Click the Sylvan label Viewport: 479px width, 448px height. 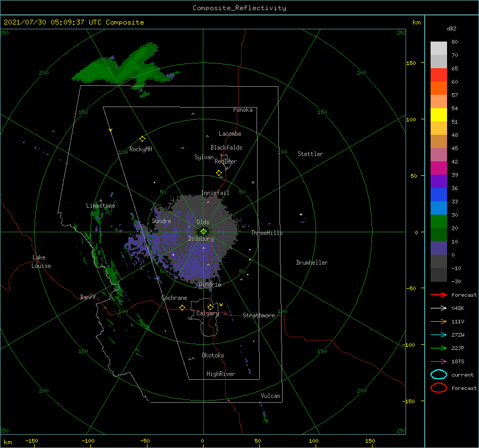click(204, 157)
